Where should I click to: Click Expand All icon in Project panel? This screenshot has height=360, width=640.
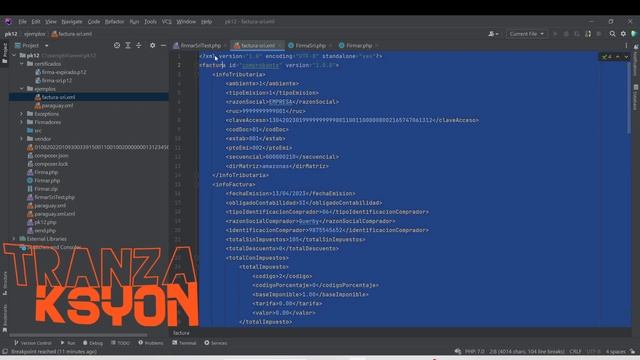tap(128, 45)
